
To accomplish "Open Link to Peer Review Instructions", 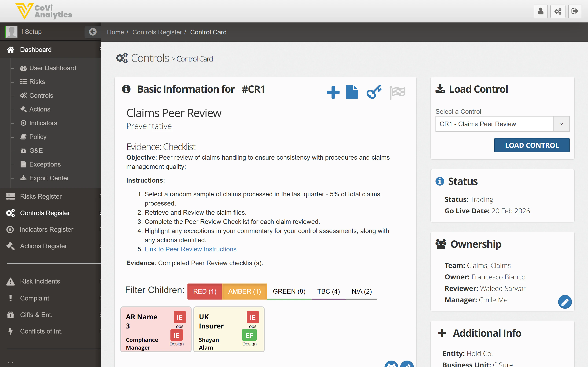I will tap(190, 249).
